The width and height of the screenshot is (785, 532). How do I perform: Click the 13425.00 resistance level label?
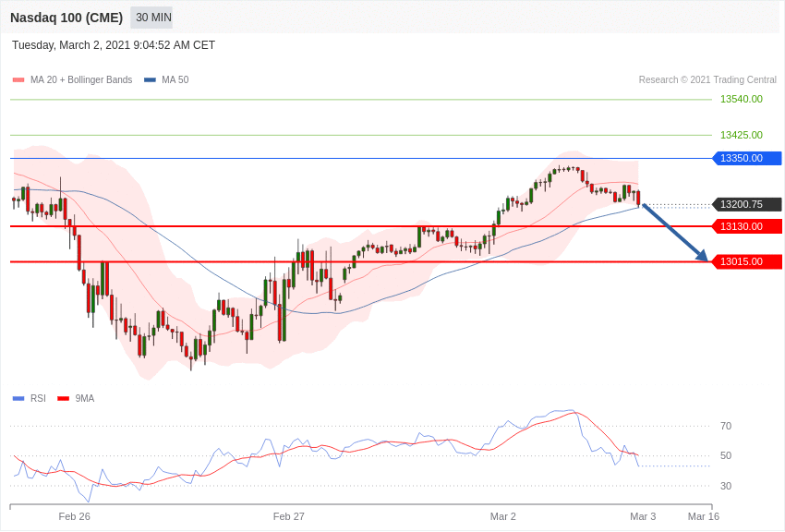(742, 135)
